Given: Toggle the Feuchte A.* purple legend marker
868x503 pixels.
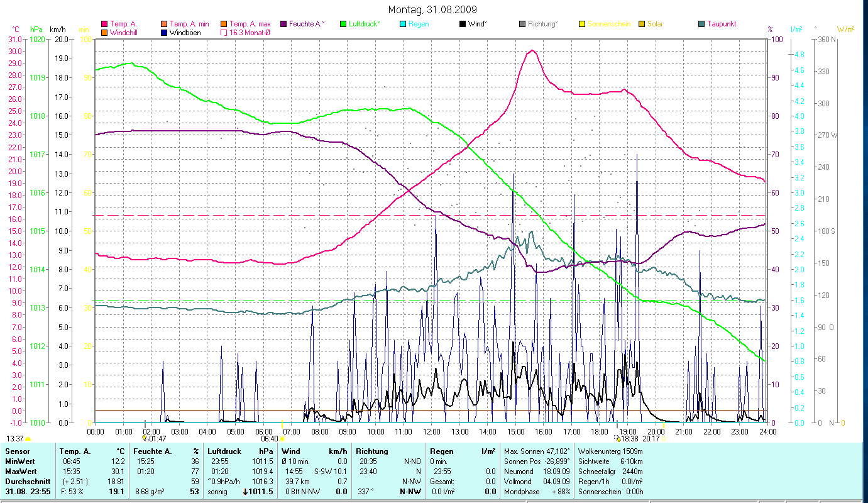Looking at the screenshot, I should click(283, 24).
